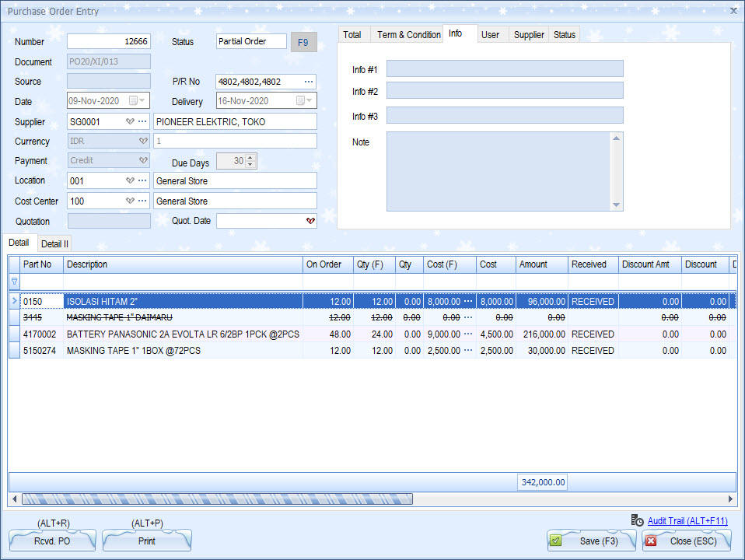Open Cost (F) ellipsis in ISOLASI HITAM row
The width and height of the screenshot is (745, 560).
coord(468,301)
